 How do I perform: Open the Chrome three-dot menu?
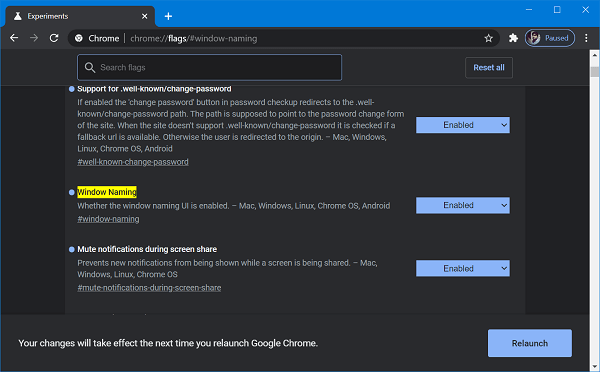pyautogui.click(x=586, y=38)
